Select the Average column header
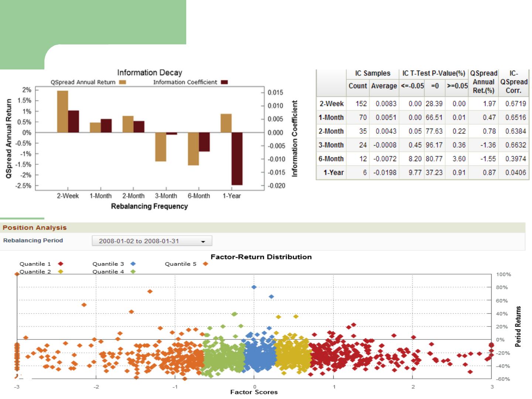The height and width of the screenshot is (399, 532). click(384, 86)
